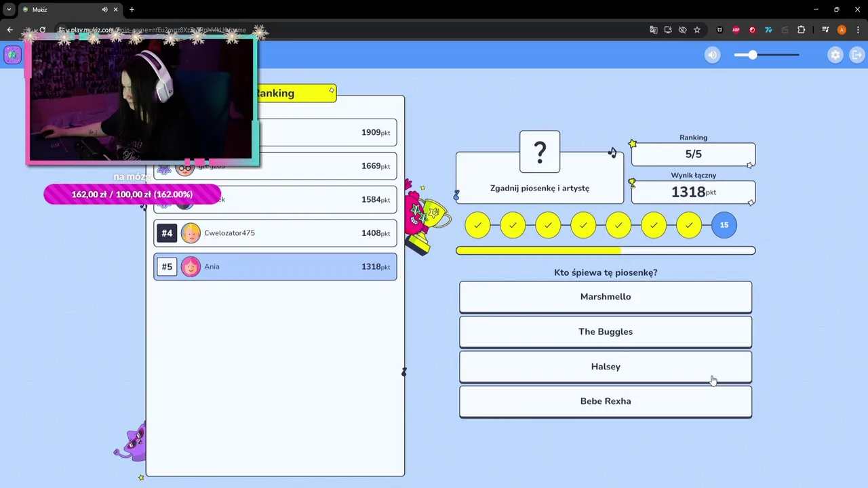Click the crossed-eye third-party cookies icon
The image size is (868, 488).
(x=682, y=30)
